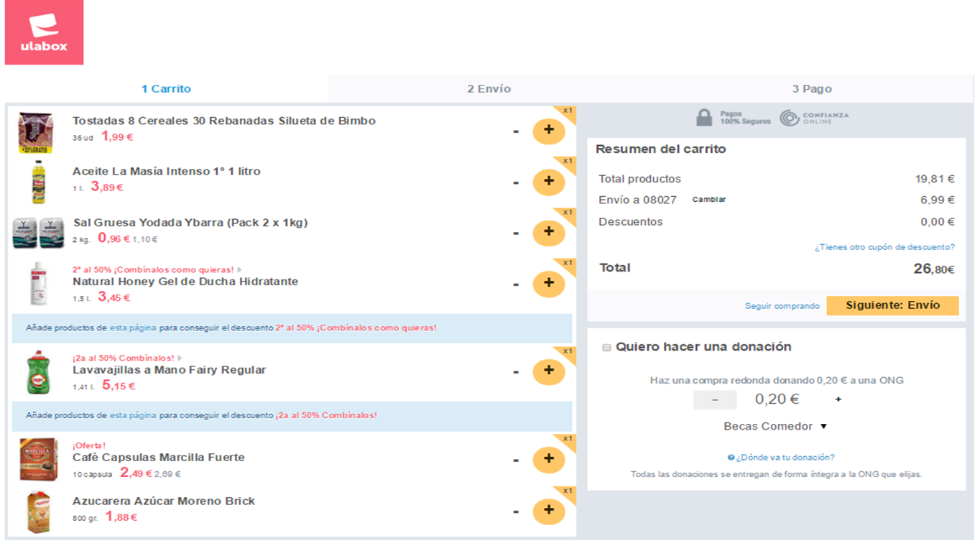Open Sal Gruesa Yodada Ybarra product title

coord(190,223)
